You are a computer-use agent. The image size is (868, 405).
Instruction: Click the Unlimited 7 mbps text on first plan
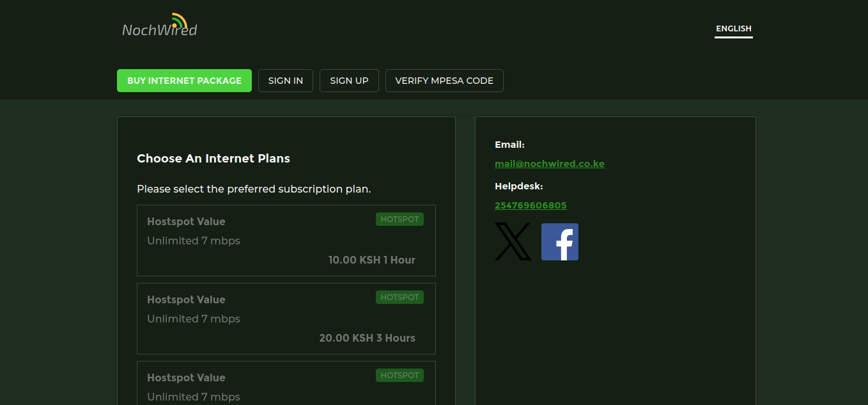point(194,241)
